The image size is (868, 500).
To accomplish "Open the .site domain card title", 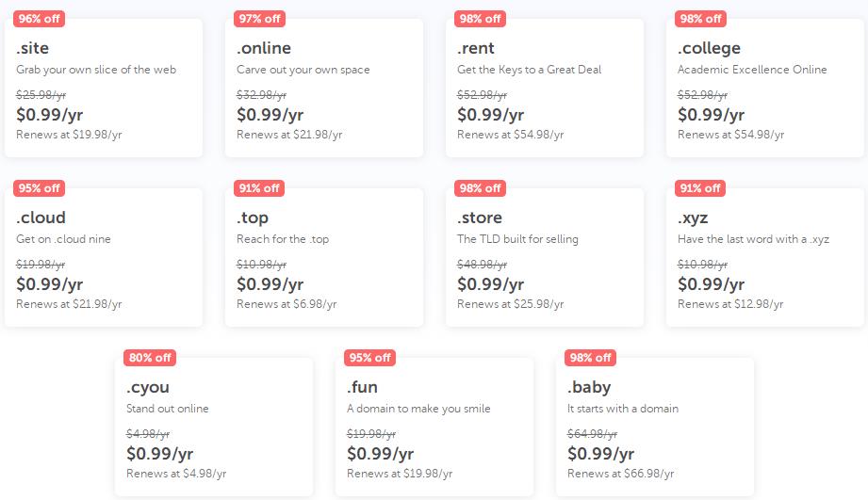I will point(31,48).
